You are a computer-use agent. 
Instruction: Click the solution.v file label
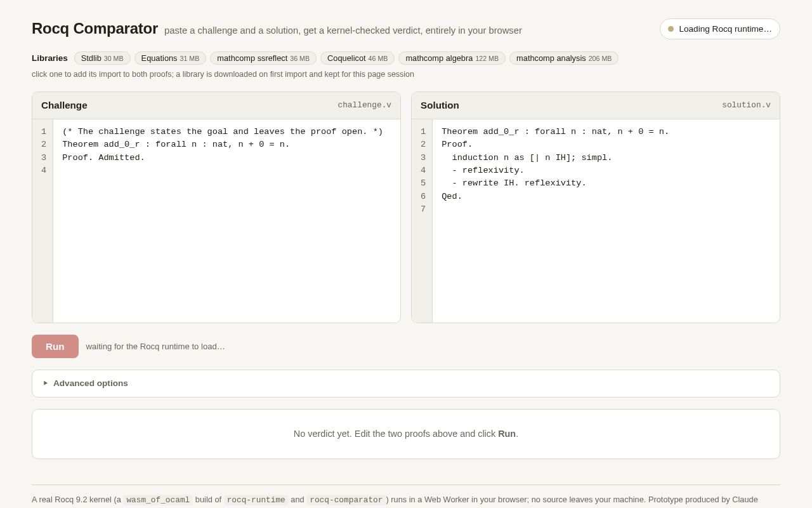pos(746,105)
